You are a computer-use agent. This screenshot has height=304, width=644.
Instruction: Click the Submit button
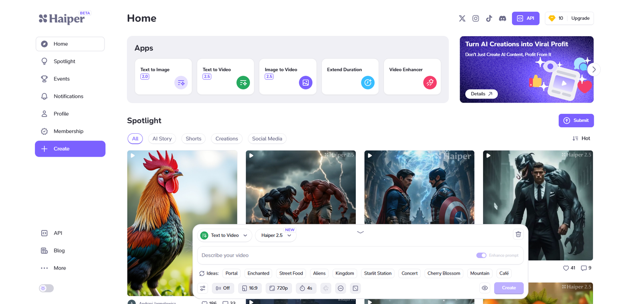point(576,120)
